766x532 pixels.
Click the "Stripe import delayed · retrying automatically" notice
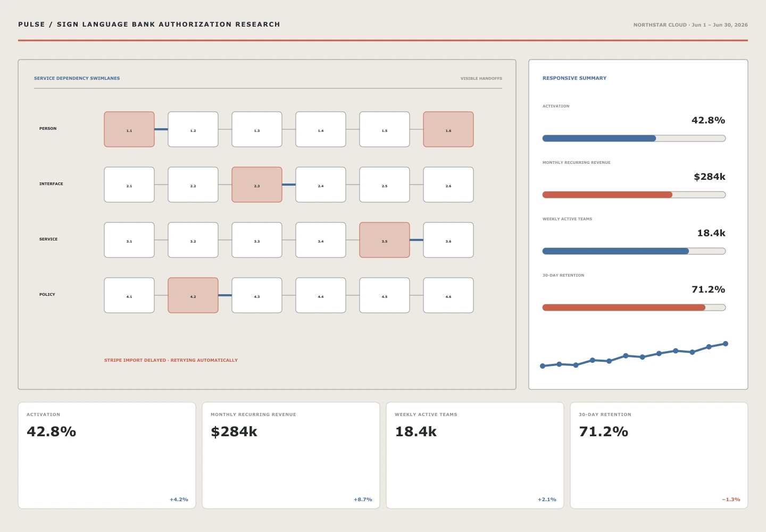pos(171,360)
